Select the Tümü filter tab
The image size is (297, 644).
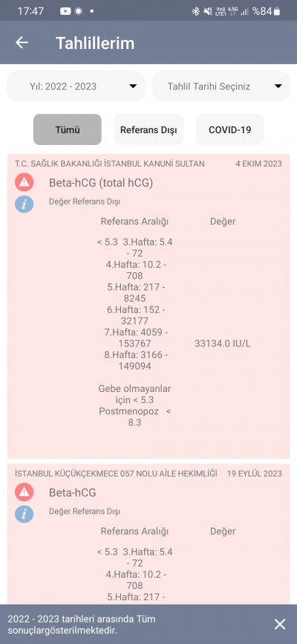click(68, 129)
